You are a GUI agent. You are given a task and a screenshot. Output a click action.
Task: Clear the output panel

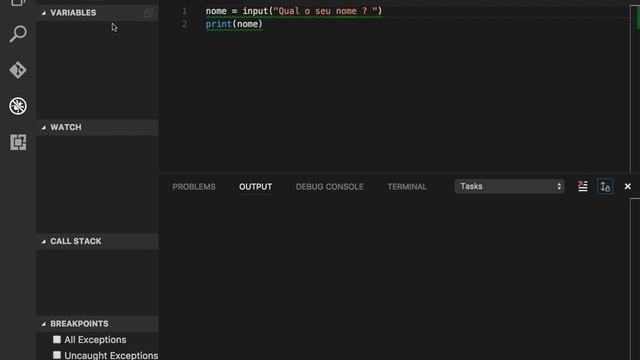point(583,187)
